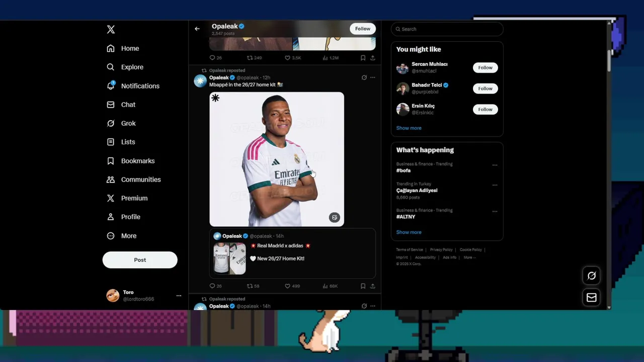644x362 pixels.
Task: Open Explore in the sidebar
Action: [x=125, y=67]
